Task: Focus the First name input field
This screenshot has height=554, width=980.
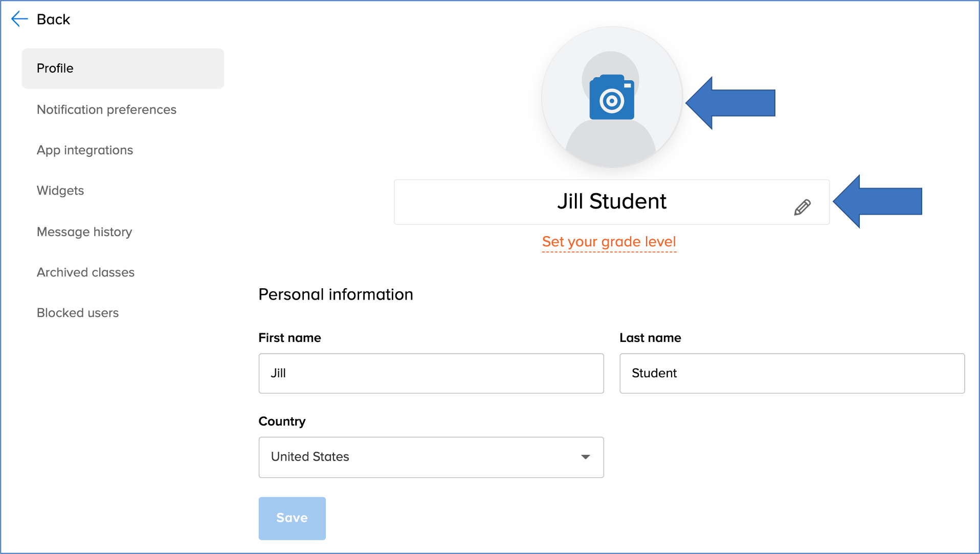Action: tap(431, 373)
